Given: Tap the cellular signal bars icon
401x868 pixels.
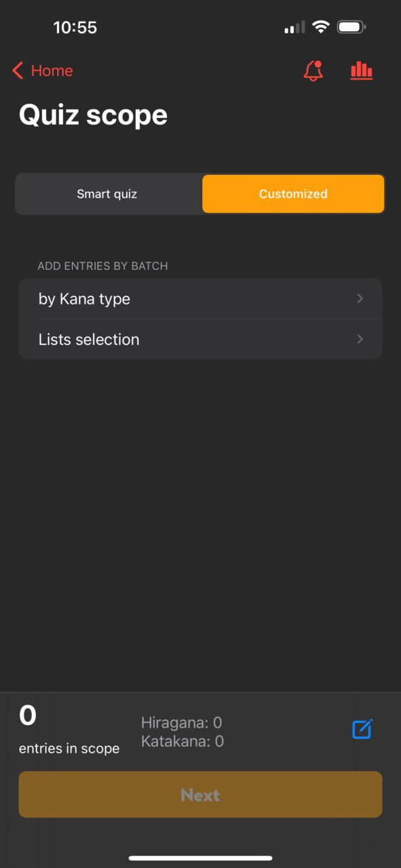Looking at the screenshot, I should (x=295, y=28).
